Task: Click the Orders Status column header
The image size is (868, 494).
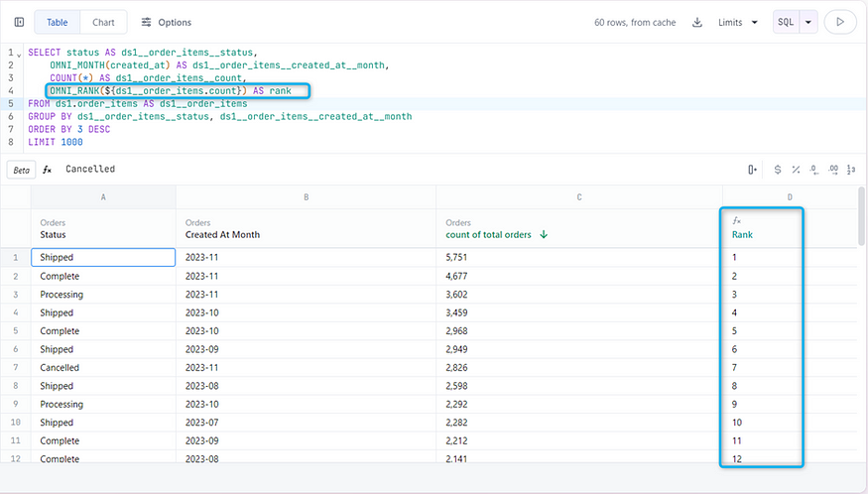Action: click(x=103, y=229)
